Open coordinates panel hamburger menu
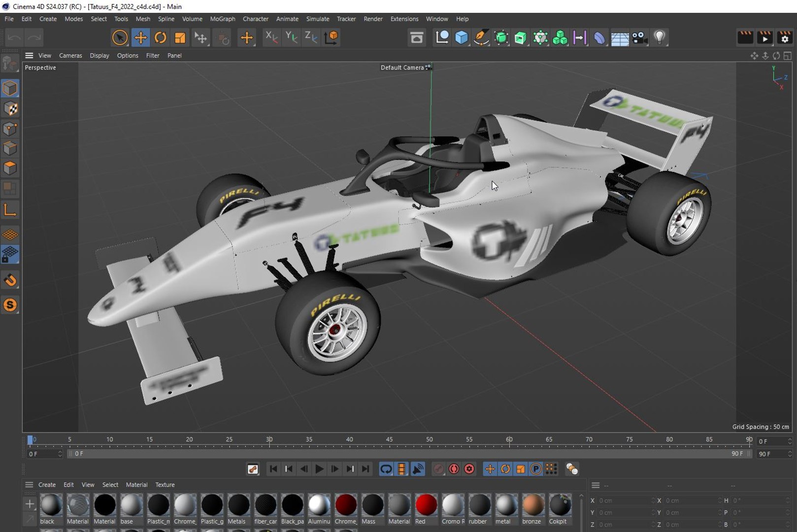 click(596, 485)
